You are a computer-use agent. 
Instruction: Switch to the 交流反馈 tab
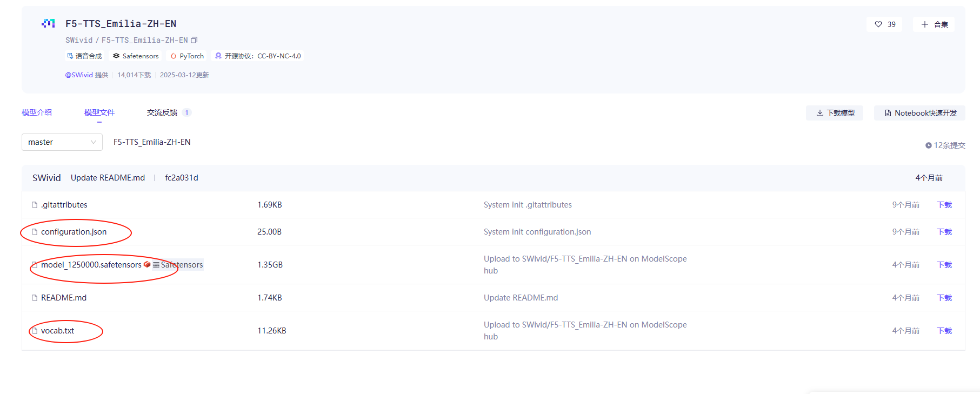click(162, 112)
